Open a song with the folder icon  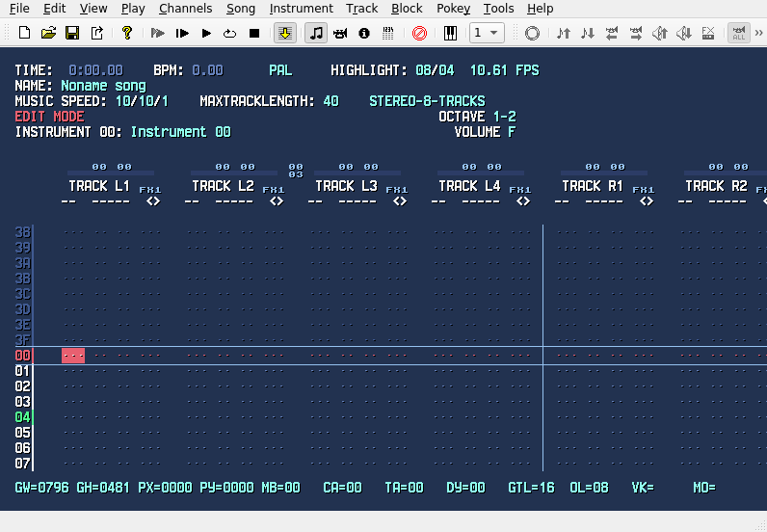pos(48,34)
